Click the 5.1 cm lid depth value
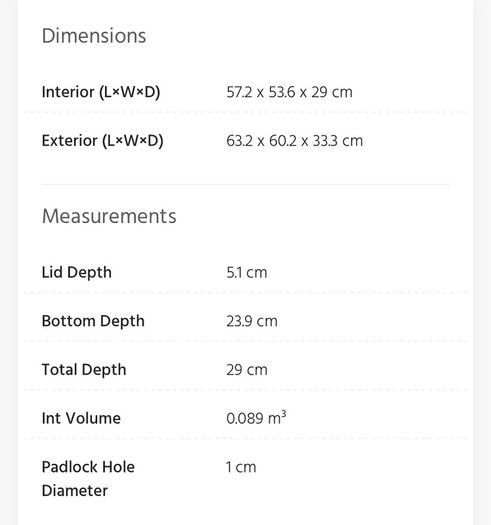This screenshot has width=491, height=525. (247, 273)
